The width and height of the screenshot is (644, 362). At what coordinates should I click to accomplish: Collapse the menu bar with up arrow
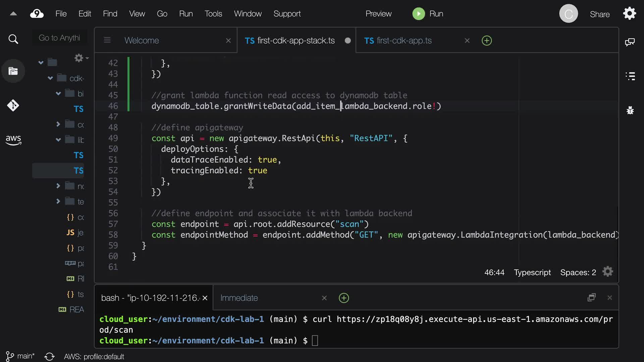tap(13, 14)
